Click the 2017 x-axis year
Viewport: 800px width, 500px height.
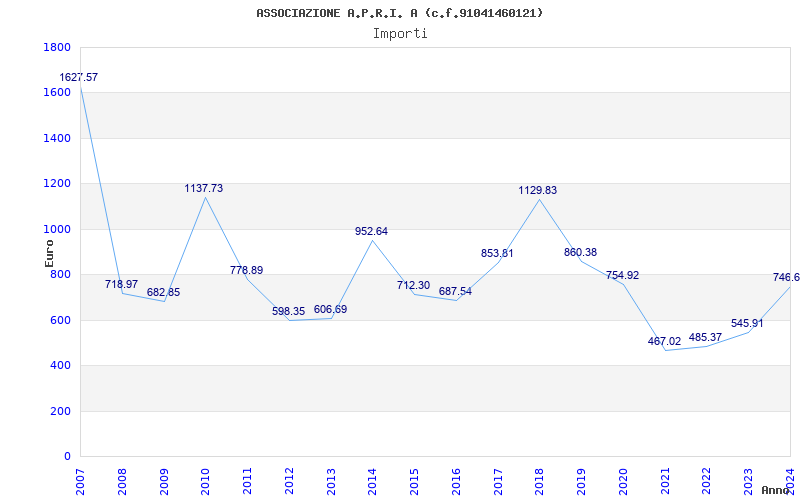tap(498, 481)
